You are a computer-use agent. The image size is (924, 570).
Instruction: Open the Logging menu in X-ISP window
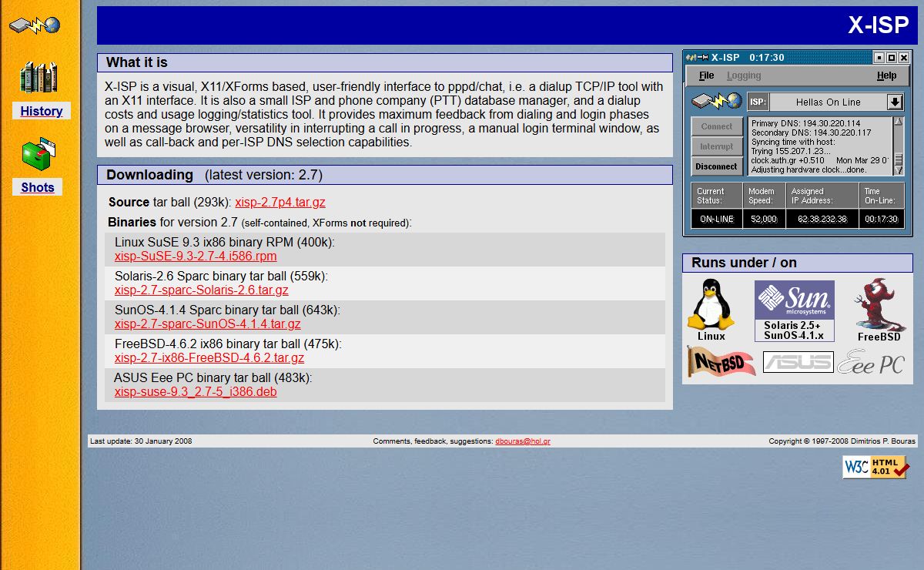(x=744, y=75)
